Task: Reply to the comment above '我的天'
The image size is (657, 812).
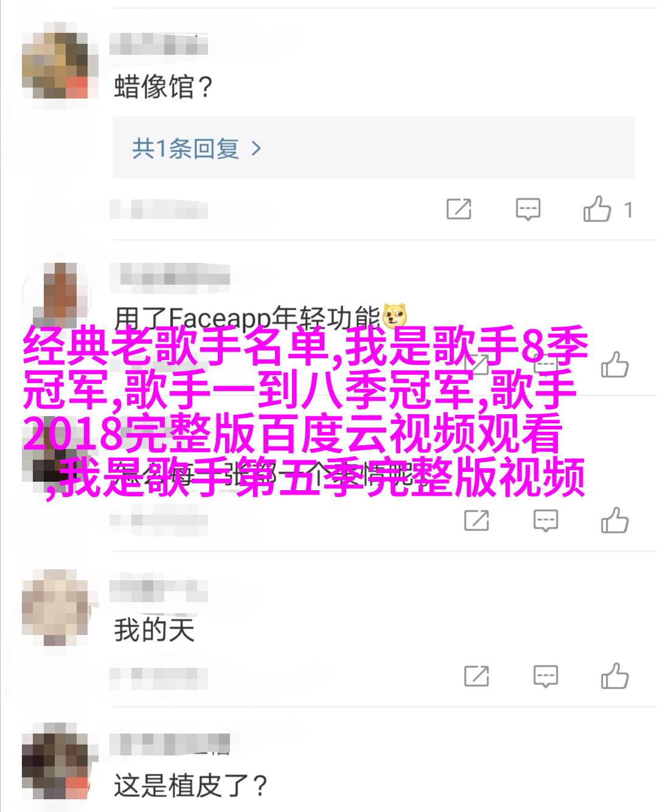Action: (x=545, y=521)
